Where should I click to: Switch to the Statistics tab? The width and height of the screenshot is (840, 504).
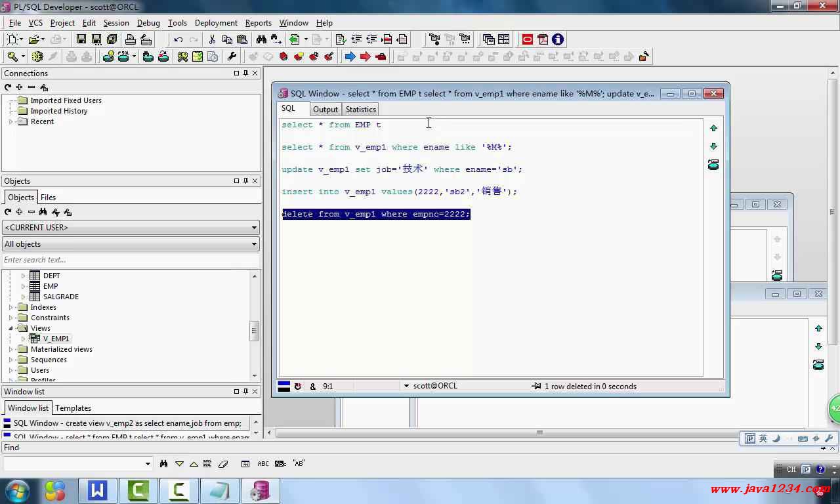pyautogui.click(x=361, y=110)
